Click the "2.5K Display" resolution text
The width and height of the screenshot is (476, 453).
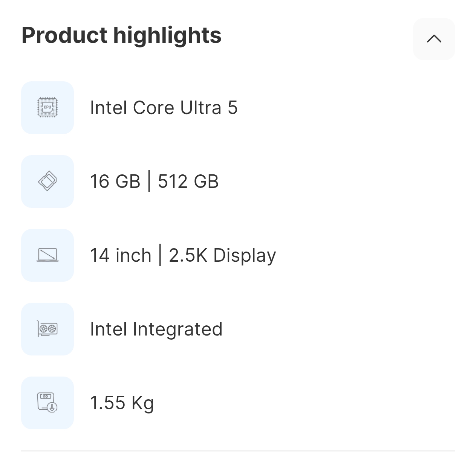(x=222, y=255)
